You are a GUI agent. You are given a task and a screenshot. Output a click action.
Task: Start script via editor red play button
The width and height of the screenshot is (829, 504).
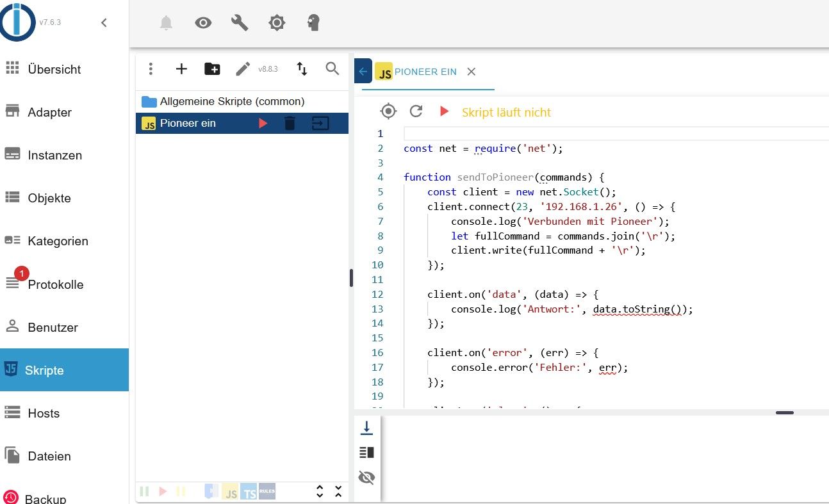point(444,111)
